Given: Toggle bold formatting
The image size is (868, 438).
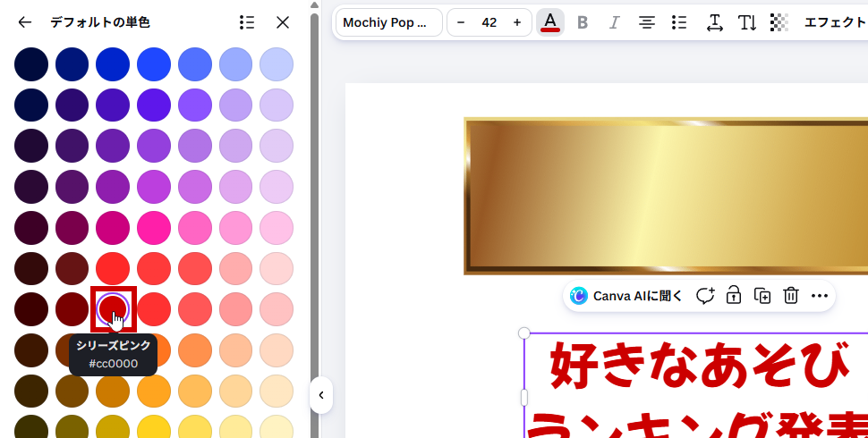Looking at the screenshot, I should (583, 22).
